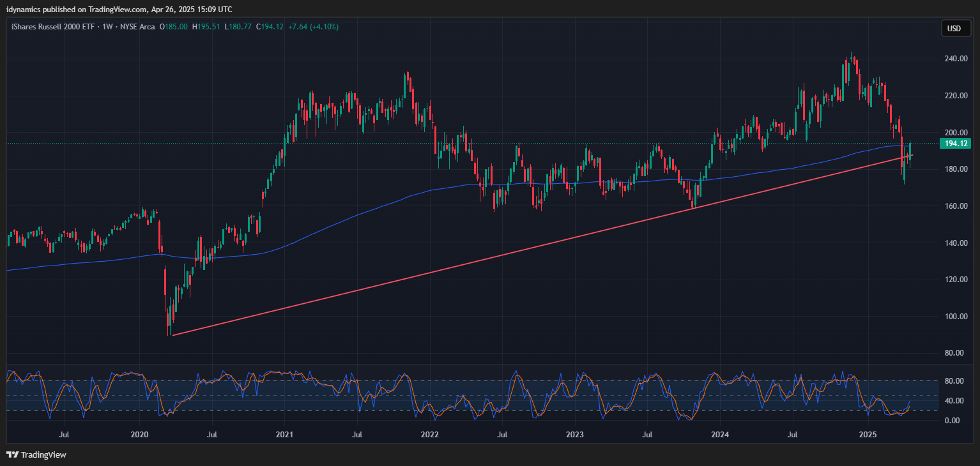Select the high value H195.51
The image size is (980, 466).
click(206, 27)
